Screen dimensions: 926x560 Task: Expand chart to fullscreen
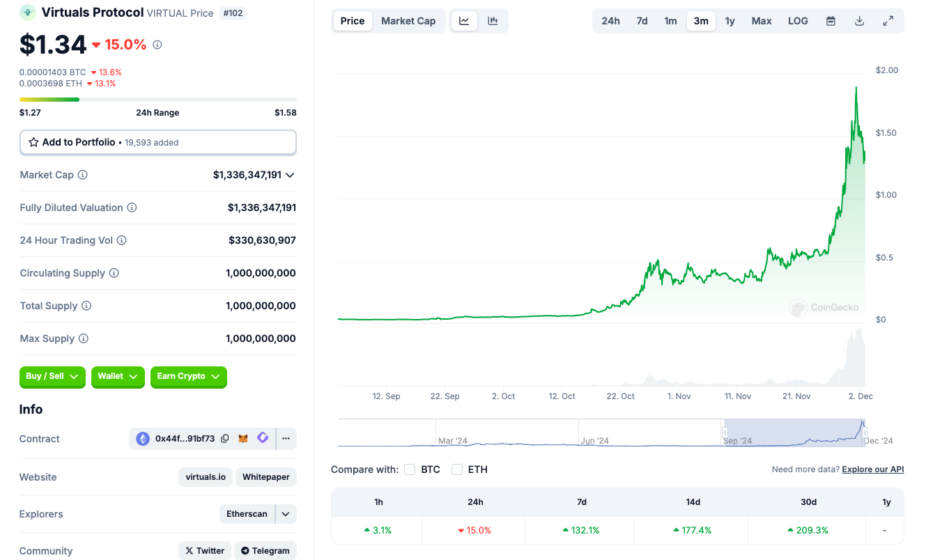888,21
